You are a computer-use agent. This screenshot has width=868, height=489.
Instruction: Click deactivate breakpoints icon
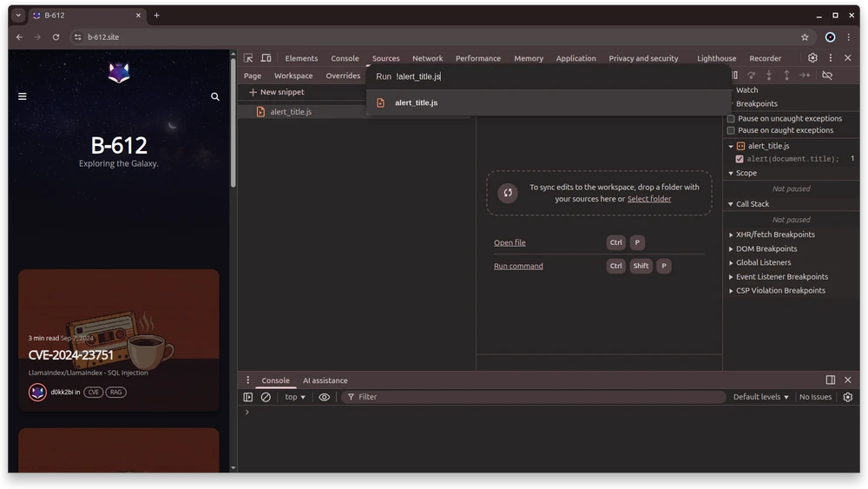point(827,76)
